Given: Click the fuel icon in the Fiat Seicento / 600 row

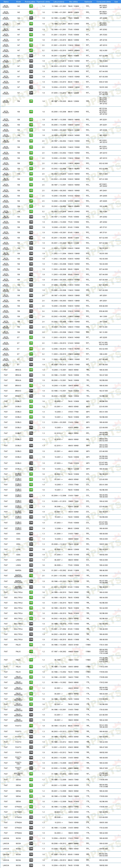Looking at the screenshot, I should (x=31, y=774).
